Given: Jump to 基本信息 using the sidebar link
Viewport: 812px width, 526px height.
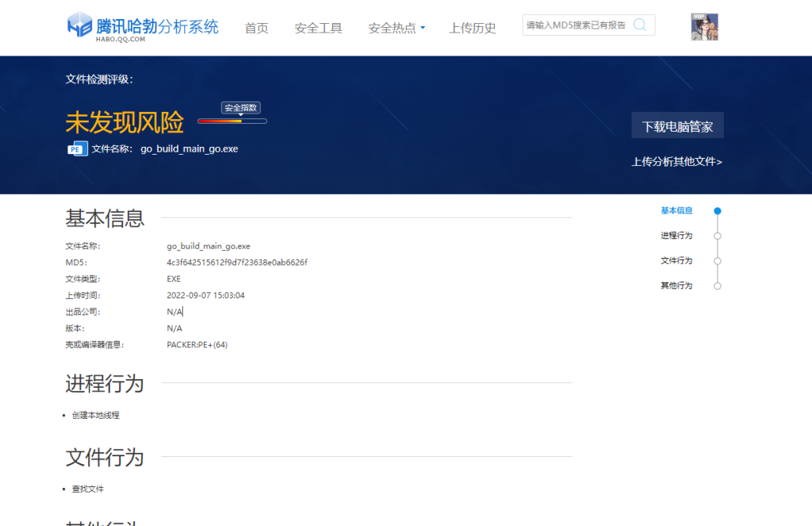Looking at the screenshot, I should [676, 211].
